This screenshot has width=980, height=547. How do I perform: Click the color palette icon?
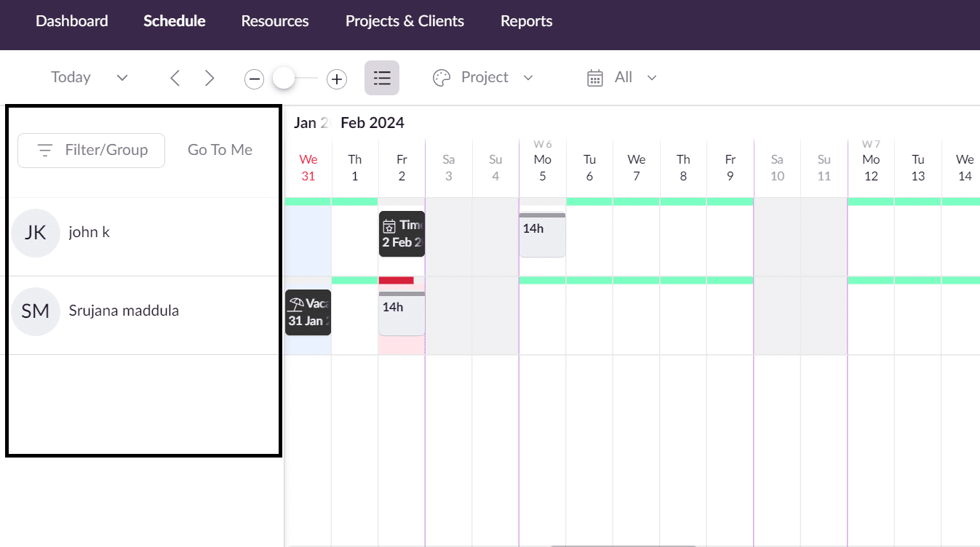442,78
